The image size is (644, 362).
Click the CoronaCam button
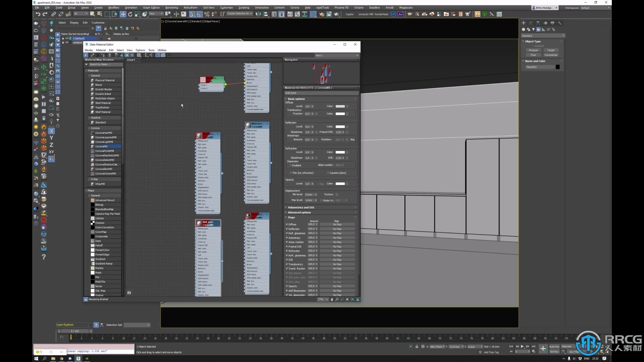551,55
